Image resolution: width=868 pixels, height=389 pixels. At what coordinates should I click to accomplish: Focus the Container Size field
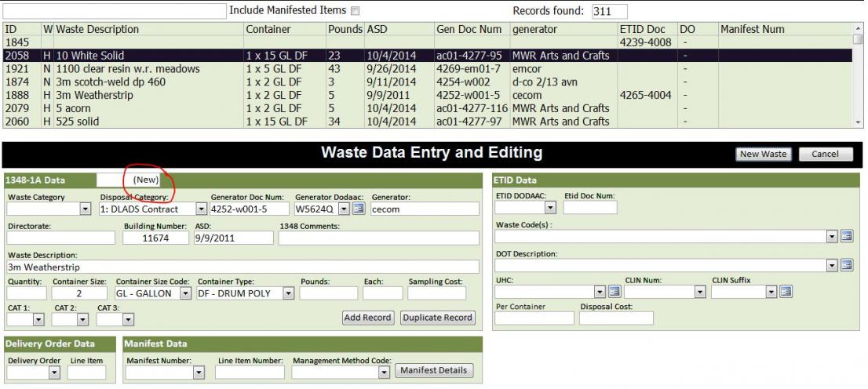coord(80,293)
